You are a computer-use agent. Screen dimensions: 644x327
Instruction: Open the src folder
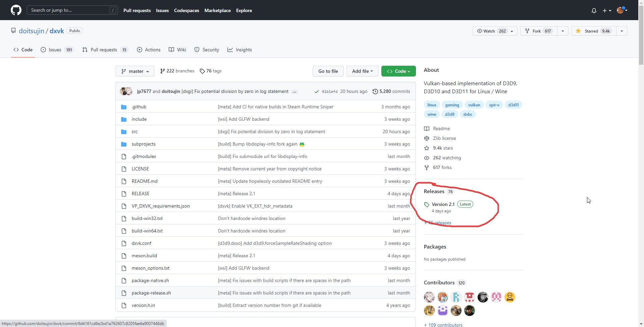point(135,131)
